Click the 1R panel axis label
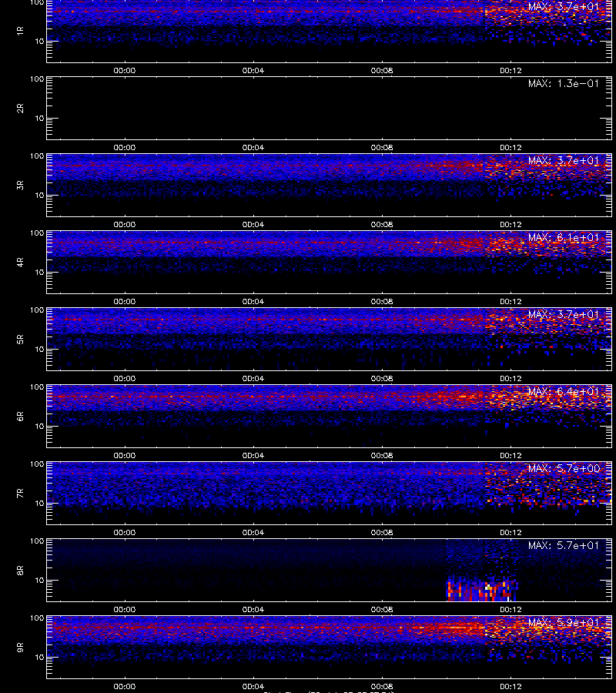Image resolution: width=616 pixels, height=693 pixels. point(20,31)
